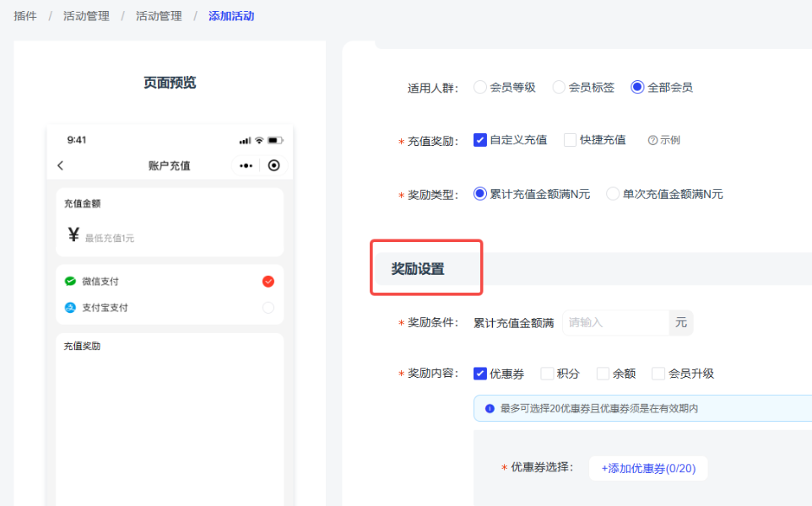This screenshot has height=506, width=812.
Task: Click the three-dot menu in preview header
Action: 246,165
